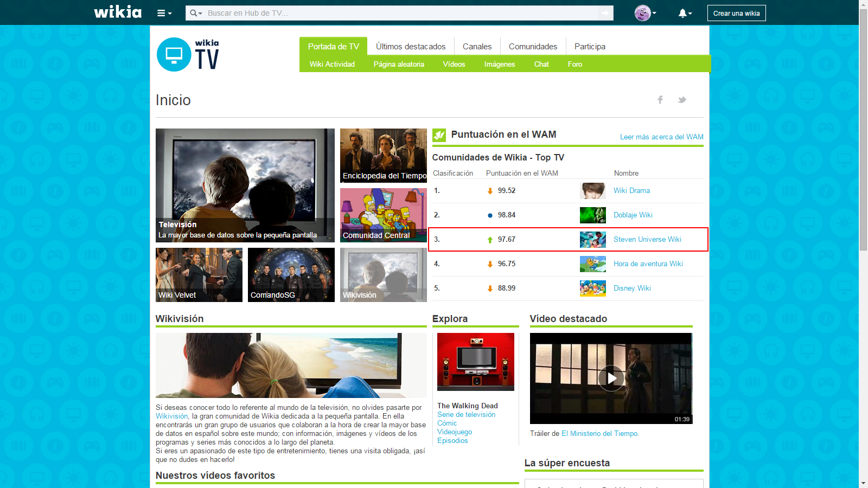Open The Walking Dead red TV image
This screenshot has width=868, height=488.
476,362
